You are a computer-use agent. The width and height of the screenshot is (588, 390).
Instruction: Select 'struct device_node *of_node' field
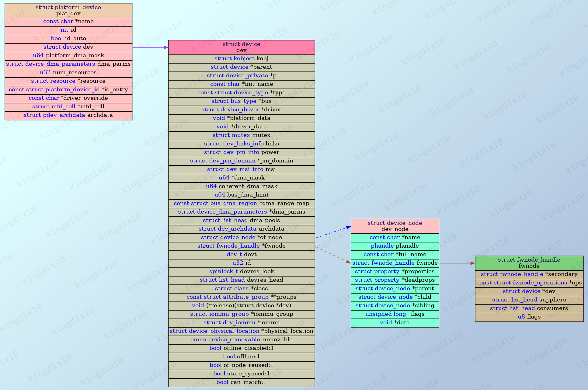click(242, 238)
